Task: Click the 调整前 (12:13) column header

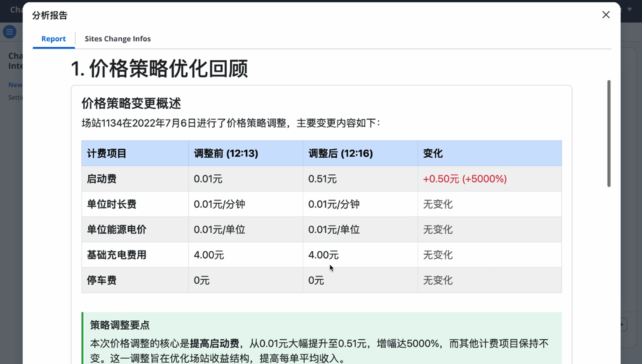Action: 226,154
